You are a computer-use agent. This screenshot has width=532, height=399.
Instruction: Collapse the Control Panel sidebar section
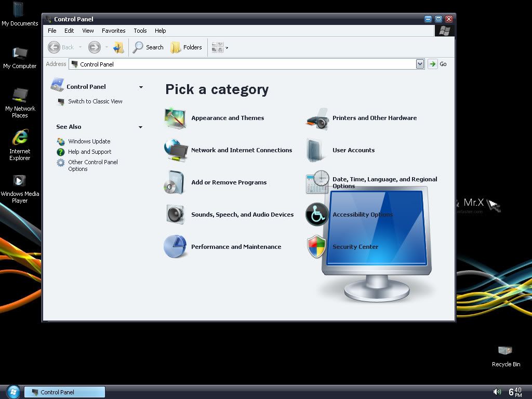pos(141,87)
